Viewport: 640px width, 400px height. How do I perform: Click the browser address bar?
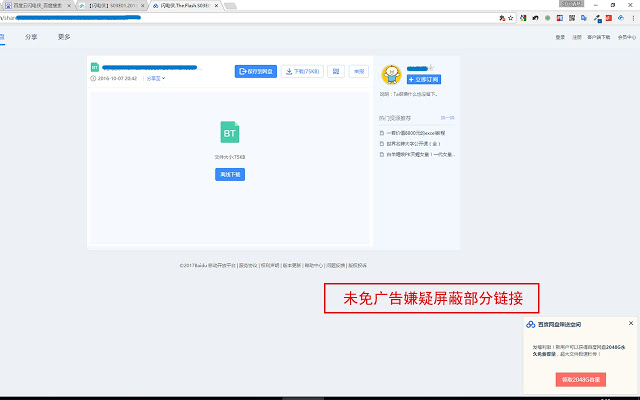click(249, 18)
